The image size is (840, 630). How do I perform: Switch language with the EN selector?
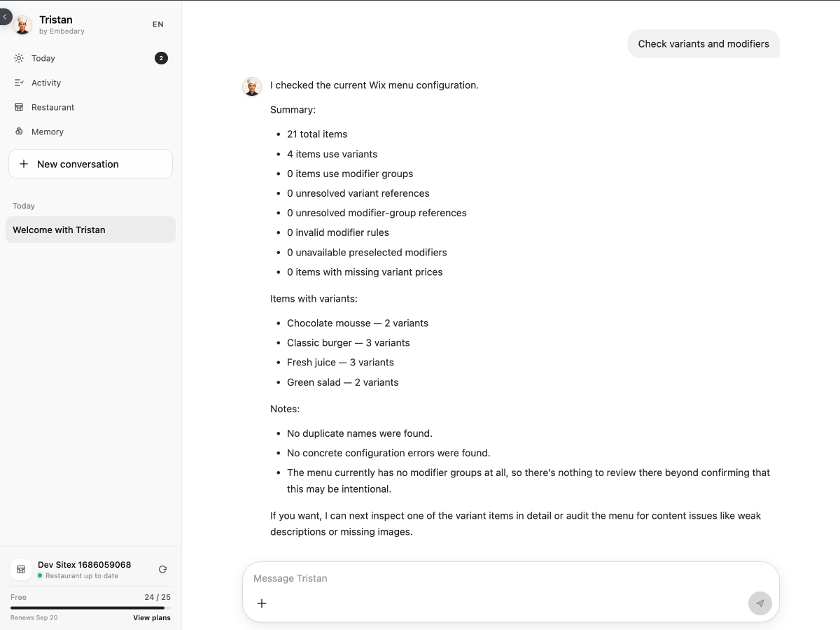(x=158, y=24)
